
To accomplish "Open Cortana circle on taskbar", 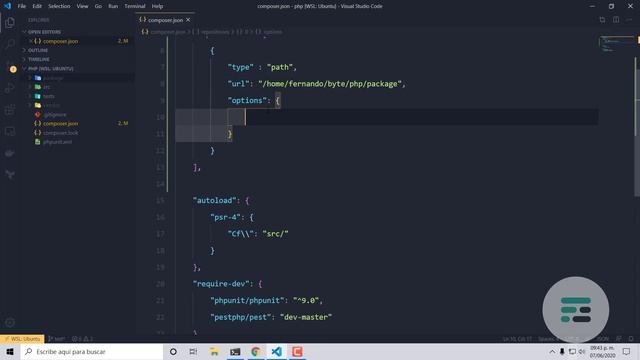I will pos(173,351).
